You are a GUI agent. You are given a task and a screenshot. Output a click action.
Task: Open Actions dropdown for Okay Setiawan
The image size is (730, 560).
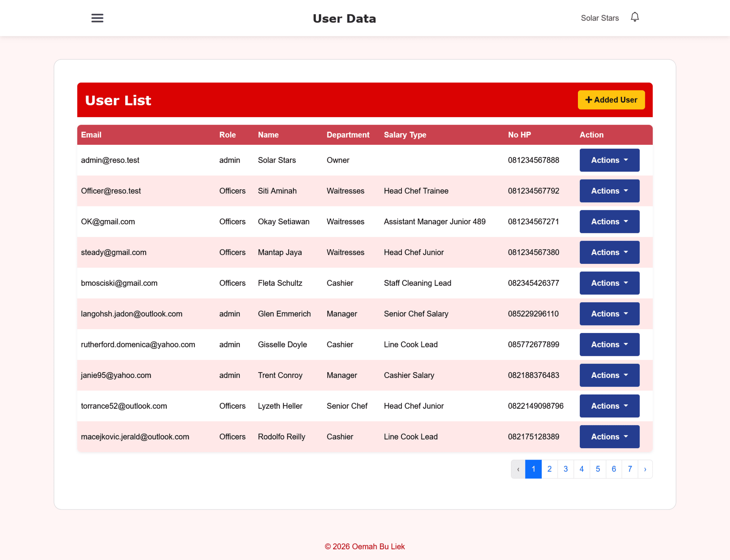click(609, 222)
